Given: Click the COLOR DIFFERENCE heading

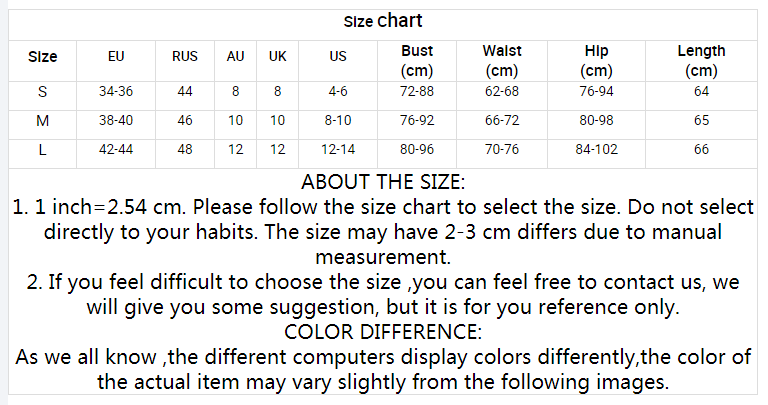Looking at the screenshot, I should (x=383, y=332).
